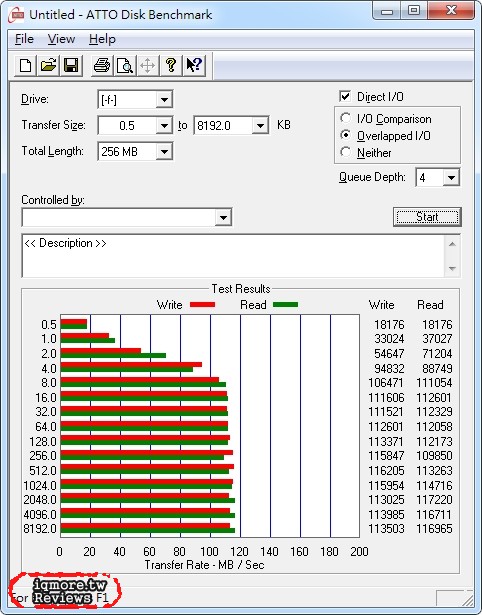Toggle the Direct I/O checkbox
The width and height of the screenshot is (482, 615).
[345, 96]
